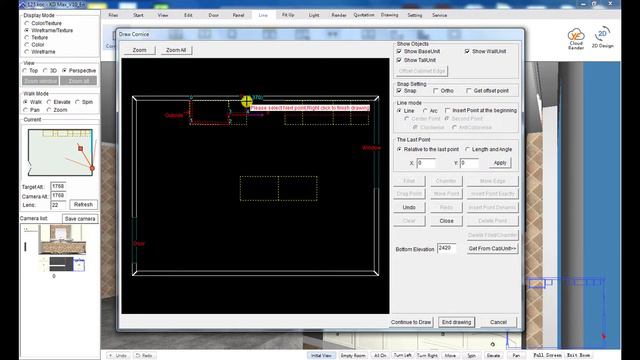Click the Camera Alt input field
640x360 pixels.
[x=58, y=196]
